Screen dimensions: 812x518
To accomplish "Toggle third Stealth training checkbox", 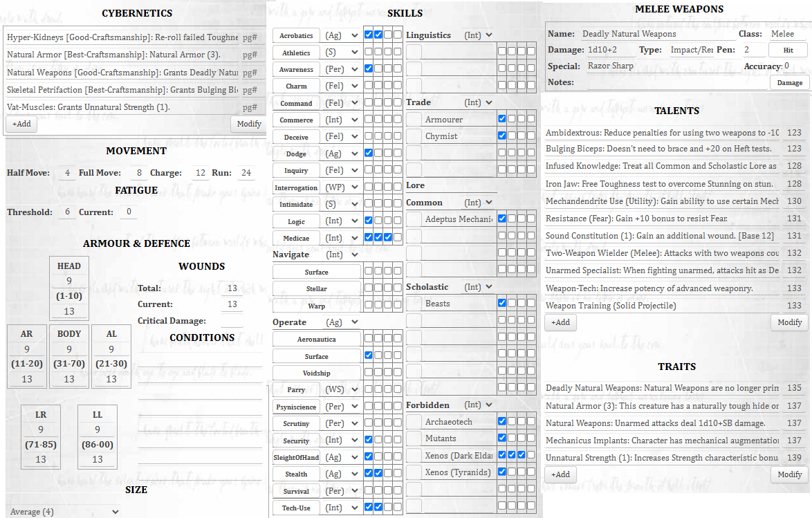I will [388, 473].
